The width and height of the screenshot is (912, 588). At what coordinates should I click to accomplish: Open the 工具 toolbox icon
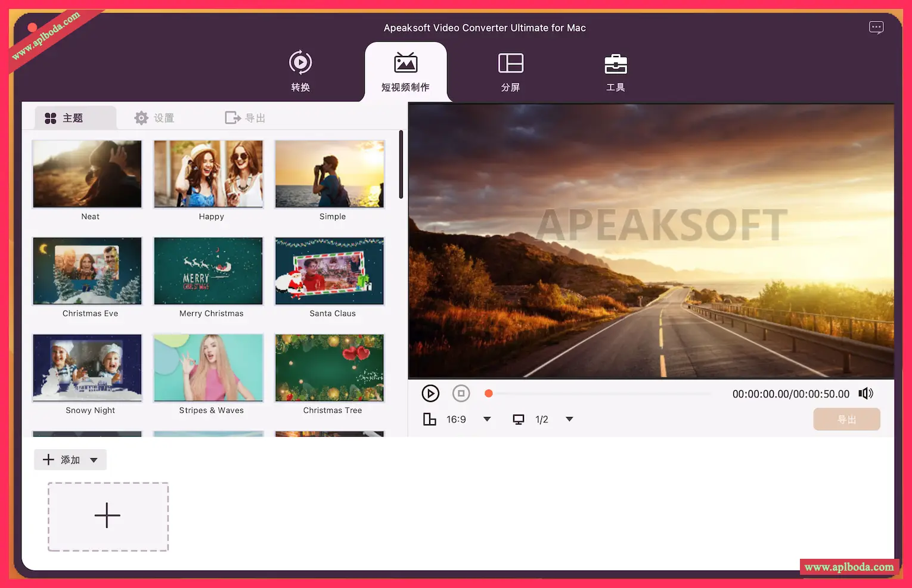pos(615,64)
